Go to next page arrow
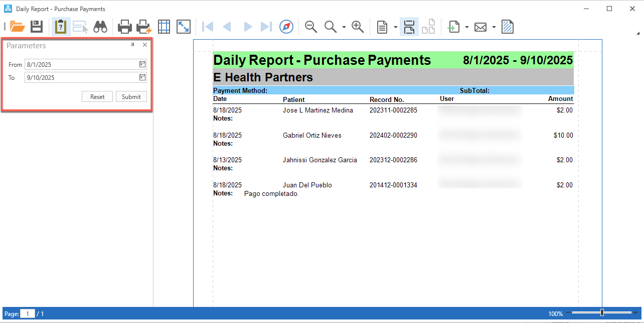Viewport: 644px width, 323px height. (x=247, y=27)
